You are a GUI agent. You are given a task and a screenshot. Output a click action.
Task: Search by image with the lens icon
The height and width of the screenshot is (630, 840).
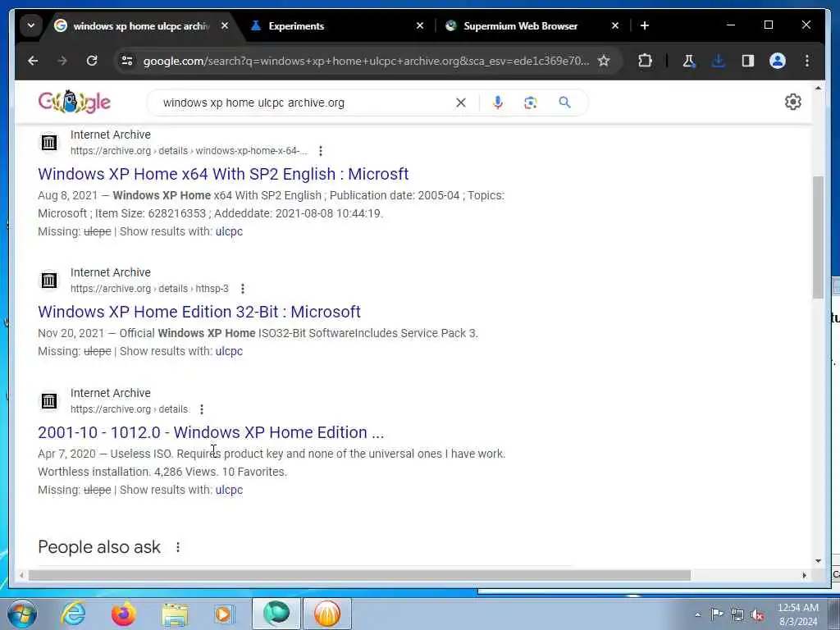coord(531,103)
